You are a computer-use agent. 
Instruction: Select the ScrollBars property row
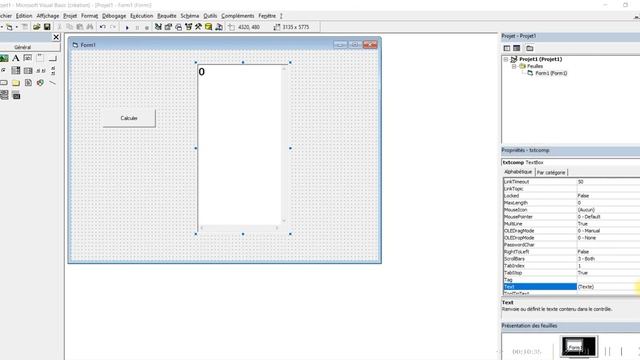571,259
